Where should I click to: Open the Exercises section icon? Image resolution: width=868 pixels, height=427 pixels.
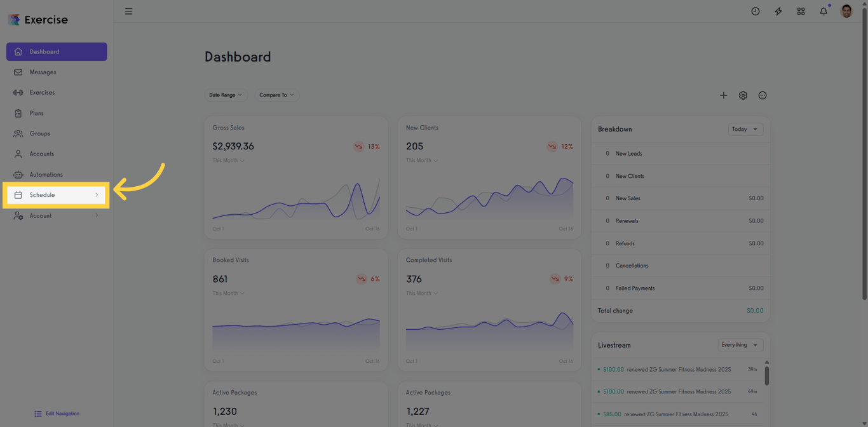pos(17,92)
